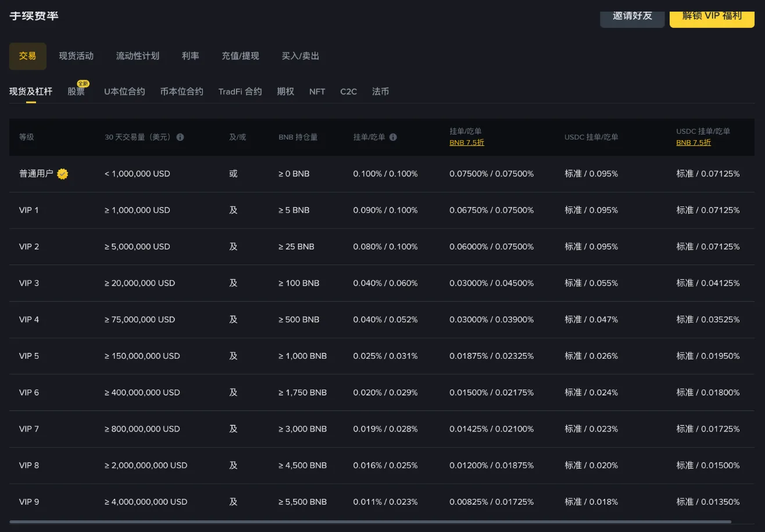765x532 pixels.
Task: Click 0.016% / 0.025% fee cell
Action: [x=385, y=466]
